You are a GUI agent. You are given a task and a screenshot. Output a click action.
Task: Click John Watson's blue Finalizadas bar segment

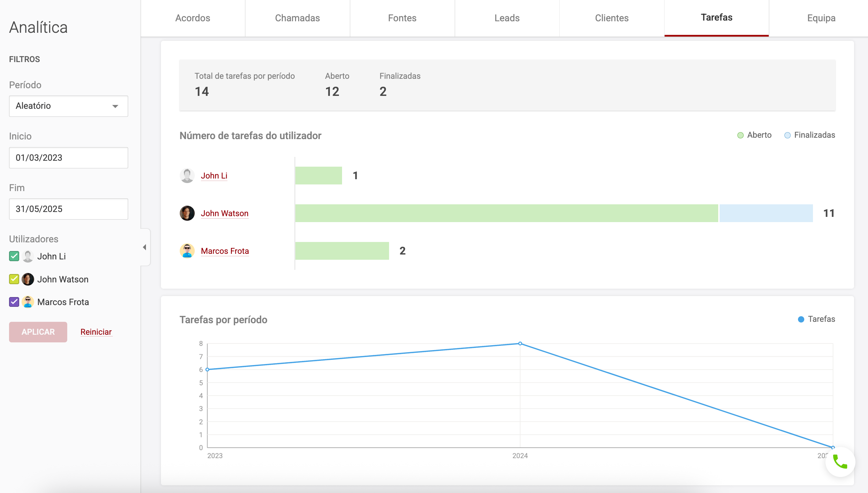[766, 213]
